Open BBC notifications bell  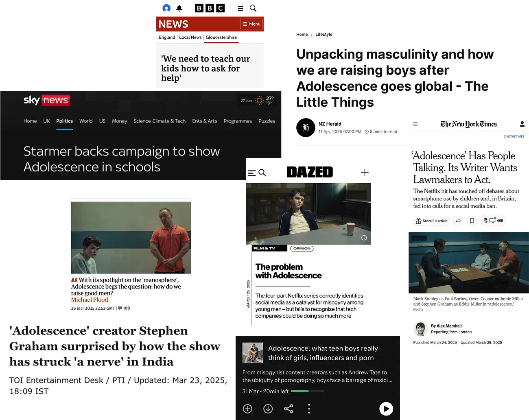click(x=179, y=8)
